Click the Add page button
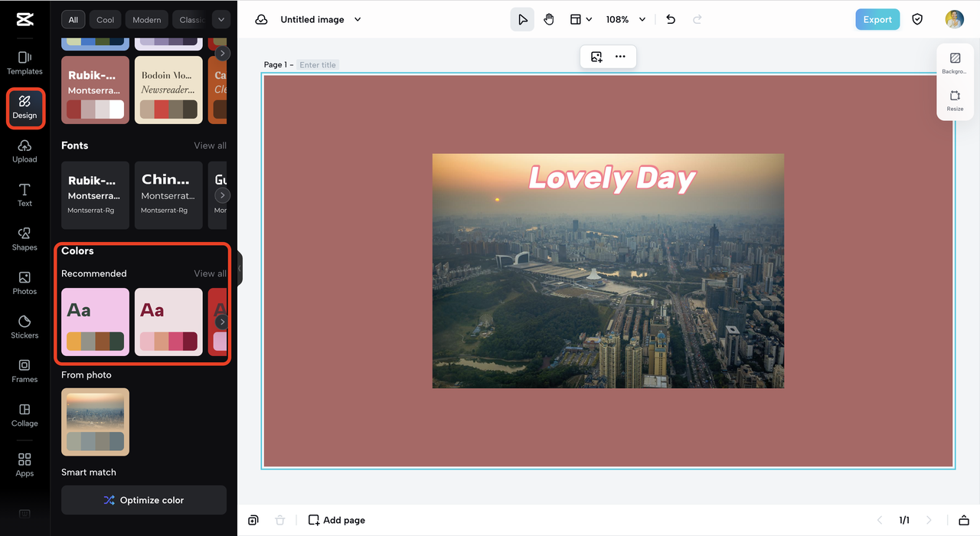The height and width of the screenshot is (536, 980). (337, 520)
